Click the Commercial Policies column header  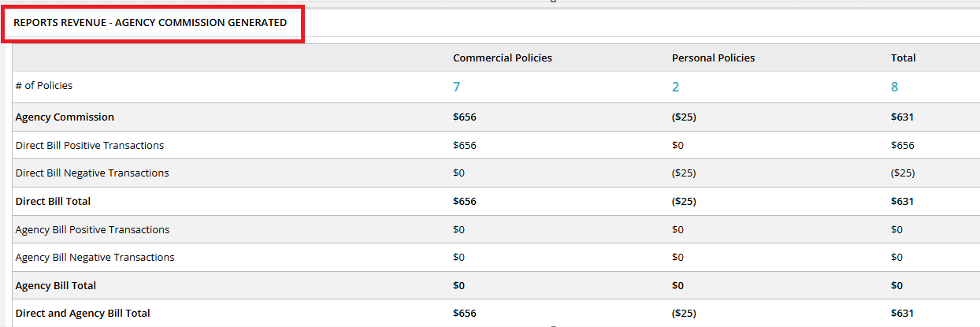click(x=503, y=58)
